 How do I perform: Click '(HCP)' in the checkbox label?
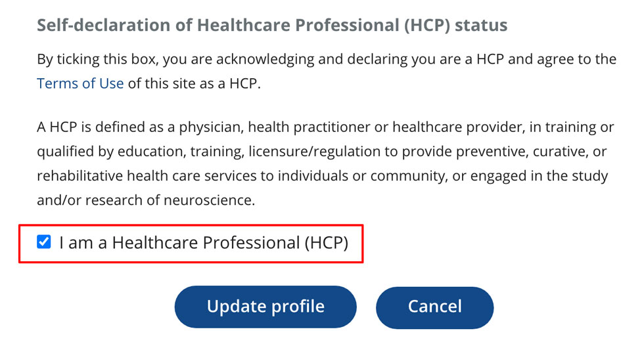click(325, 243)
